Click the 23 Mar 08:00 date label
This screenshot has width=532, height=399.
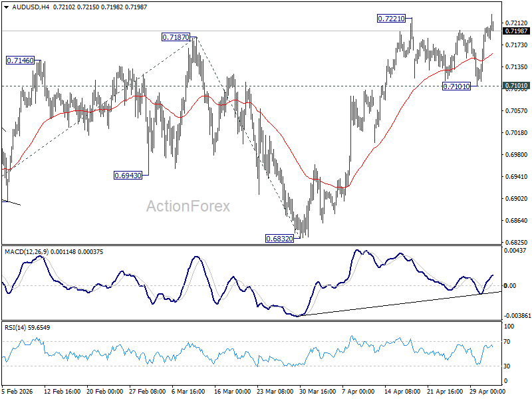click(275, 392)
